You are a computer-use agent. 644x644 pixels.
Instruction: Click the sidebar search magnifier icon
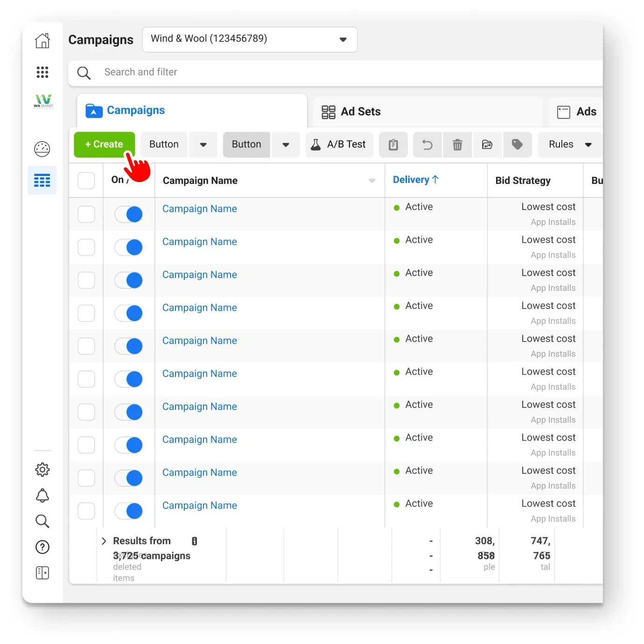[x=42, y=521]
